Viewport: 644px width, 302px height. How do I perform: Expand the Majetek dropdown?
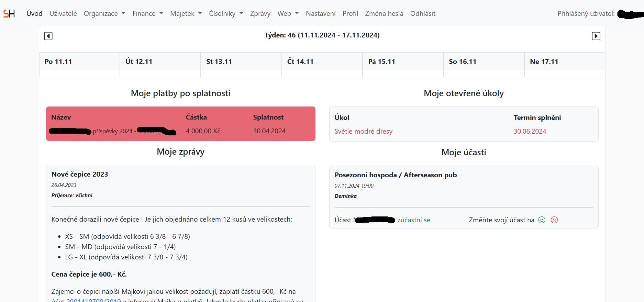pos(186,13)
